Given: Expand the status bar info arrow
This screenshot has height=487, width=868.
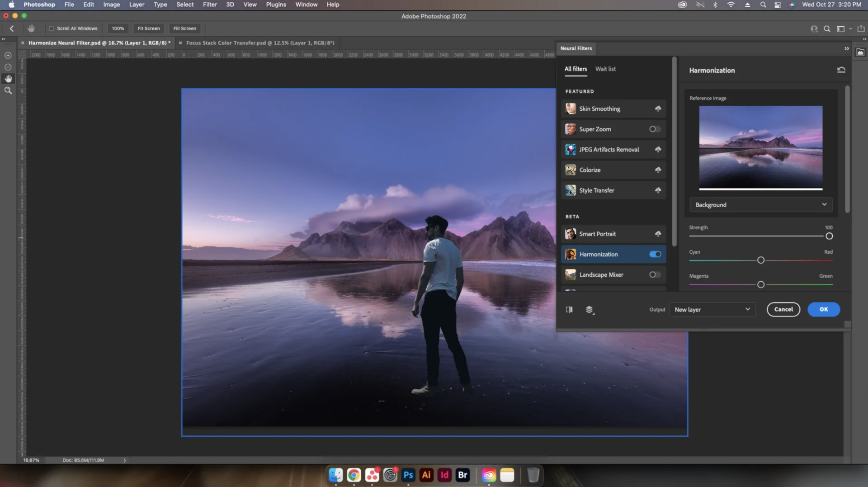Looking at the screenshot, I should [x=125, y=460].
